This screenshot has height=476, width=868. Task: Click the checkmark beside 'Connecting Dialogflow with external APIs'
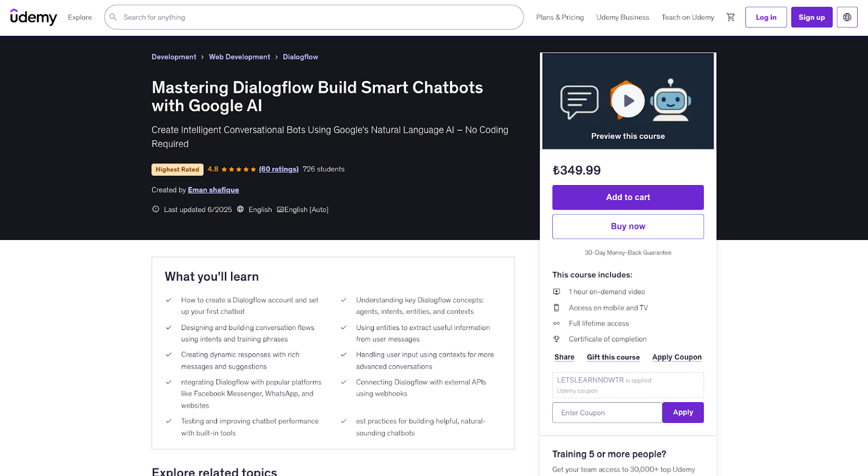[343, 383]
